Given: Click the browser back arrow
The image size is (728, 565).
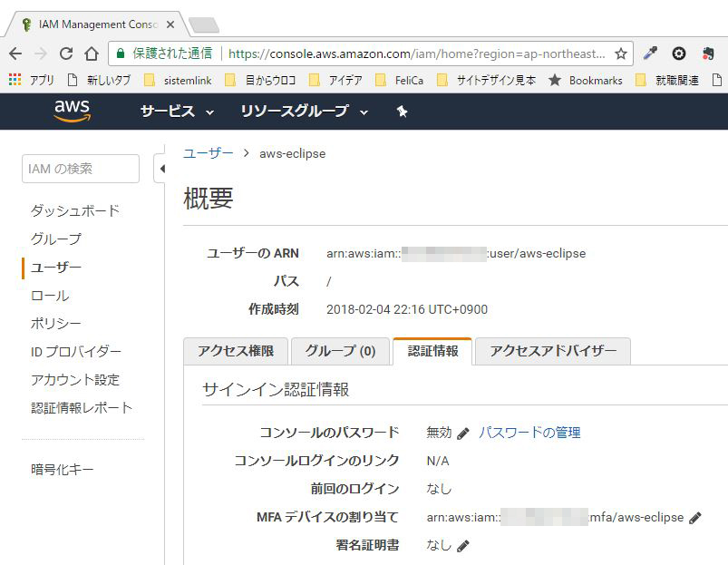Looking at the screenshot, I should [15, 54].
